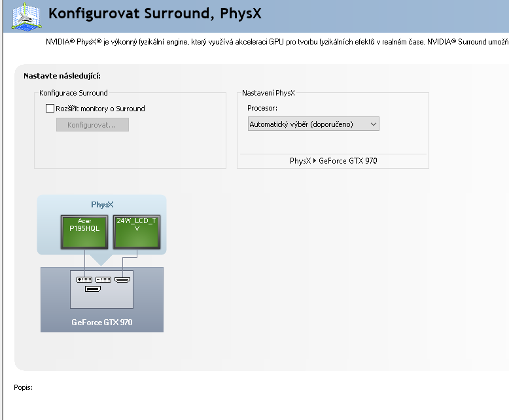Click the greyed Konfigurovat... button
Viewport: 509px width, 420px height.
pos(92,125)
